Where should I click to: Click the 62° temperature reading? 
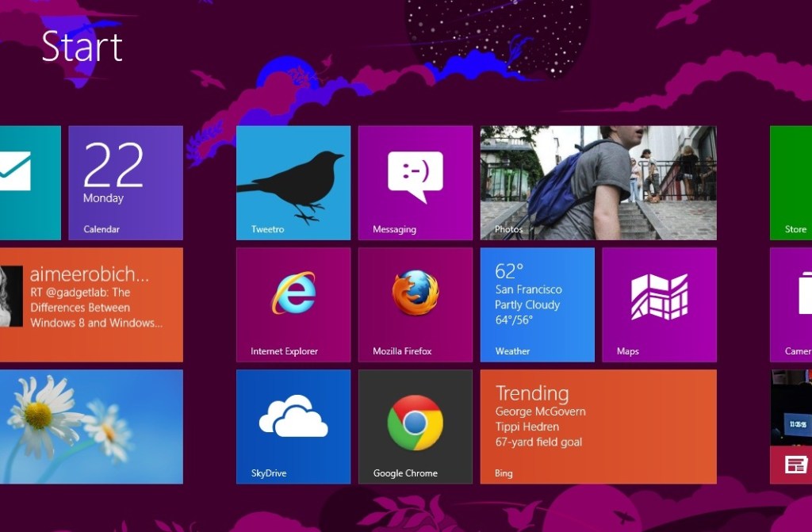[509, 271]
